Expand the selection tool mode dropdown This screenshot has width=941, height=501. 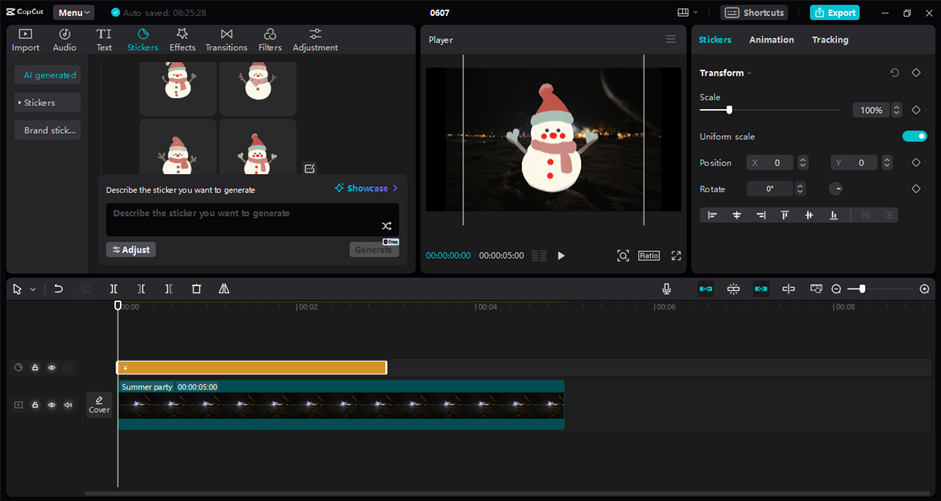33,290
